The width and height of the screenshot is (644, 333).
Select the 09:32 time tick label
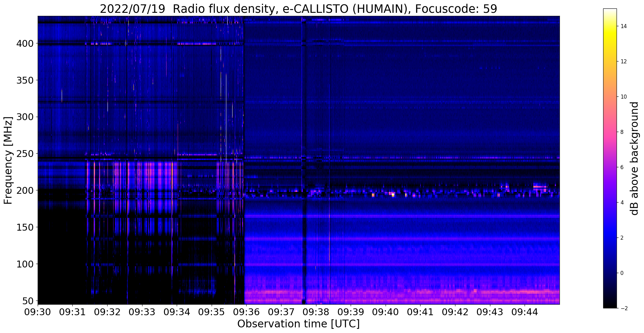tap(108, 312)
